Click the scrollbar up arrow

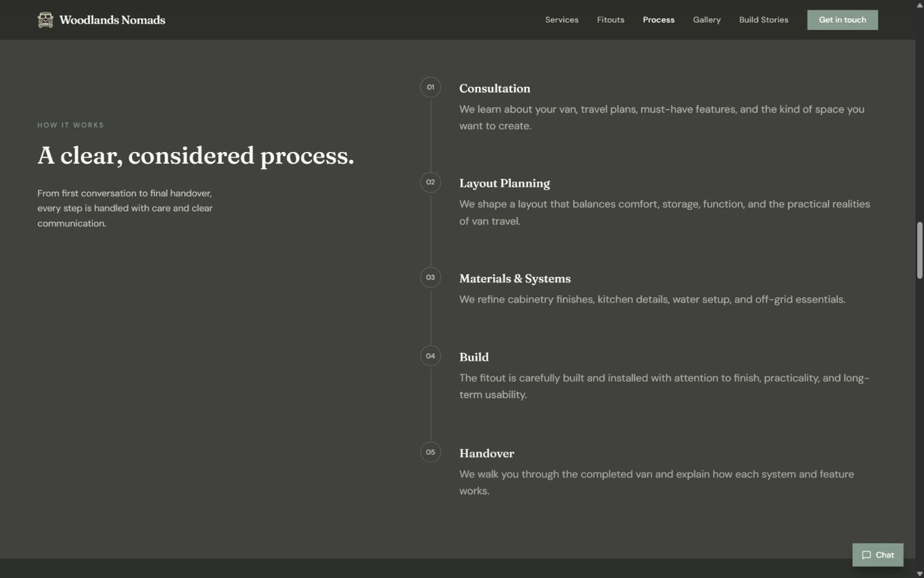coord(919,5)
